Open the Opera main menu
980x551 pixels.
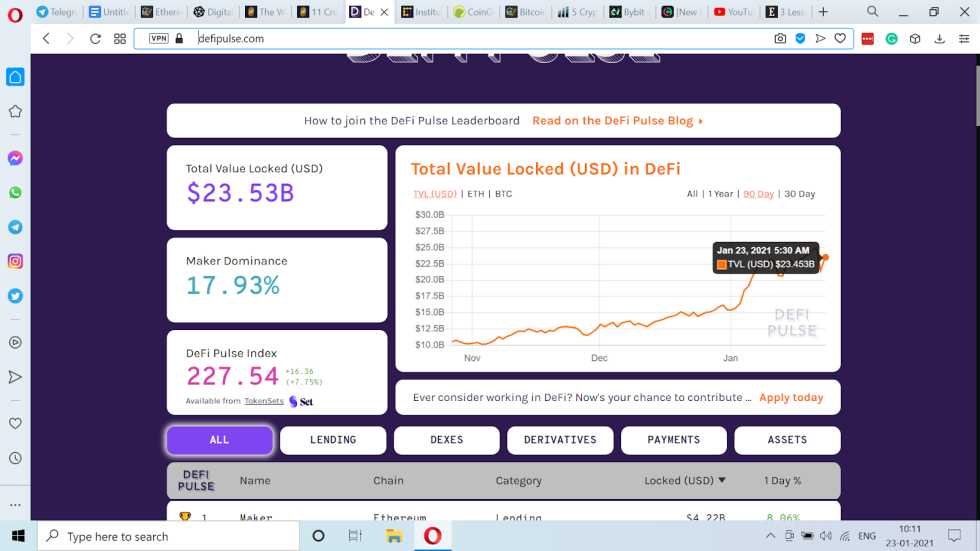[15, 13]
